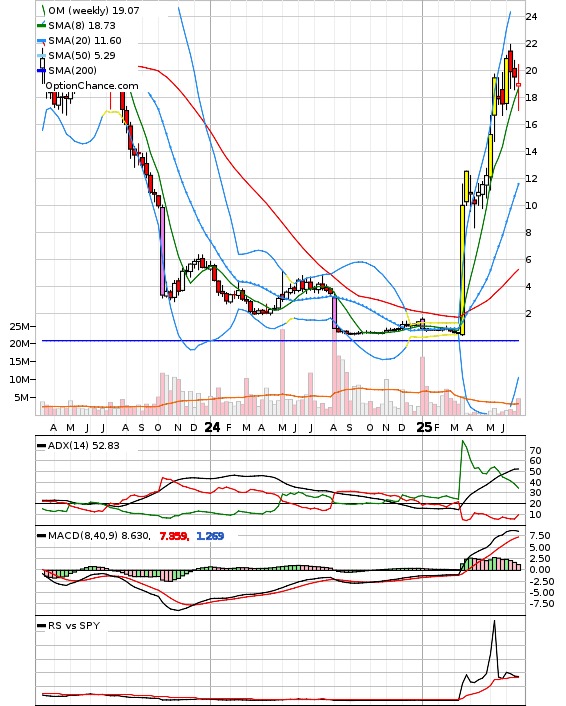Click the 5.00 label on MACD axis
The width and height of the screenshot is (566, 706).
coord(540,548)
